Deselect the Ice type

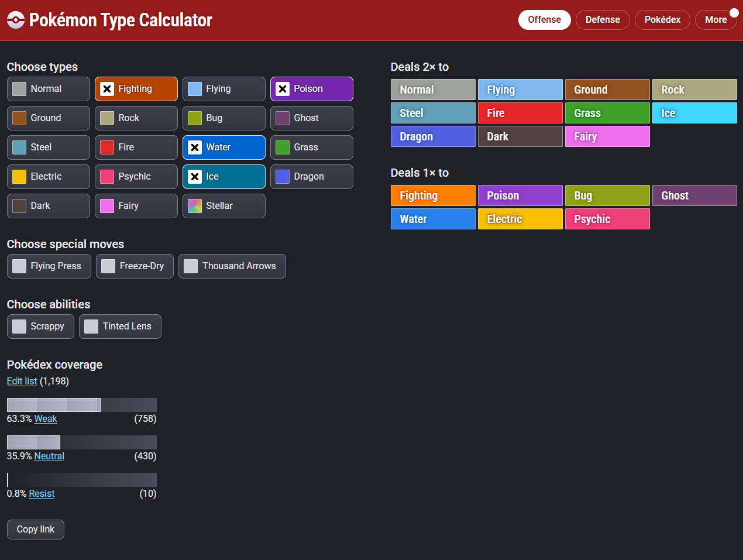[224, 177]
